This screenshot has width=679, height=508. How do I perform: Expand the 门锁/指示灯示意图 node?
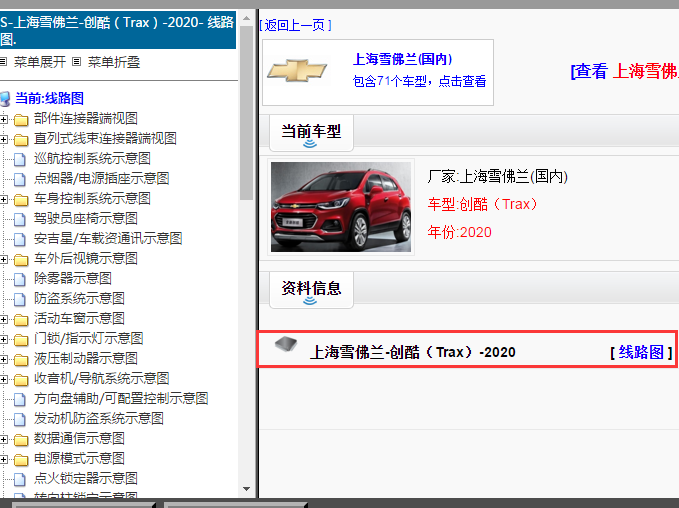click(3, 339)
